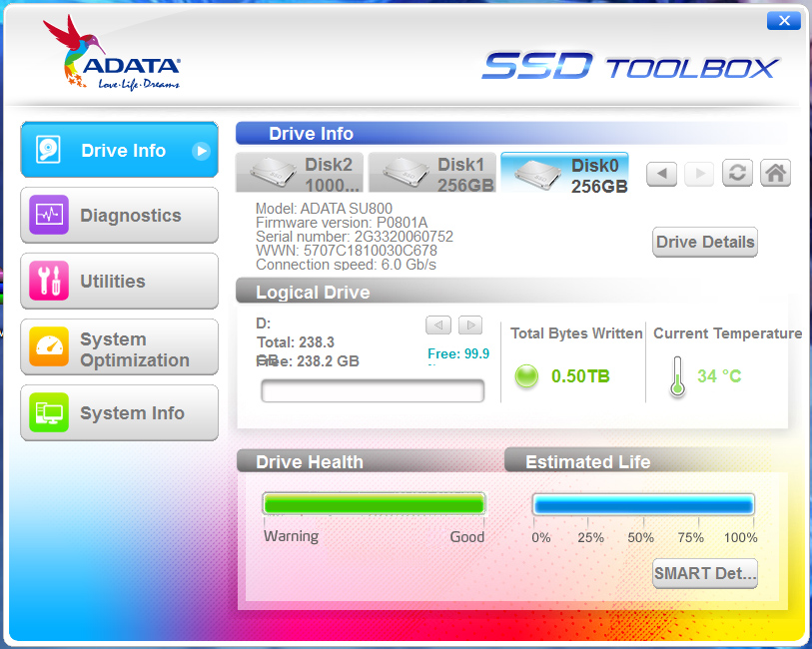Screen dimensions: 812x649
Task: Click the Total: 238.3 text
Action: coord(296,342)
